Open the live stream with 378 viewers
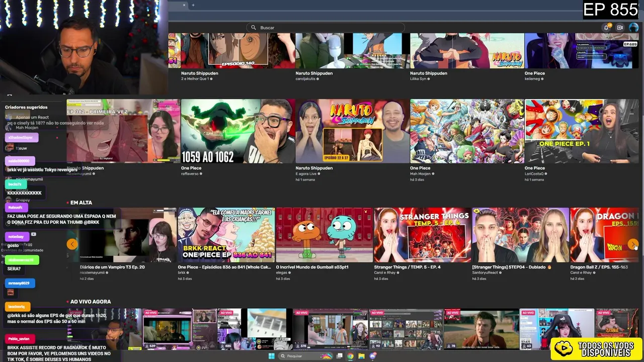 click(330, 329)
